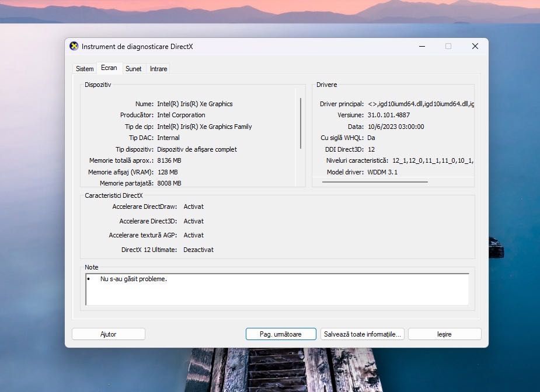Viewport: 540px width, 392px height.
Task: Close the DirectX diagnostic window
Action: [x=475, y=46]
